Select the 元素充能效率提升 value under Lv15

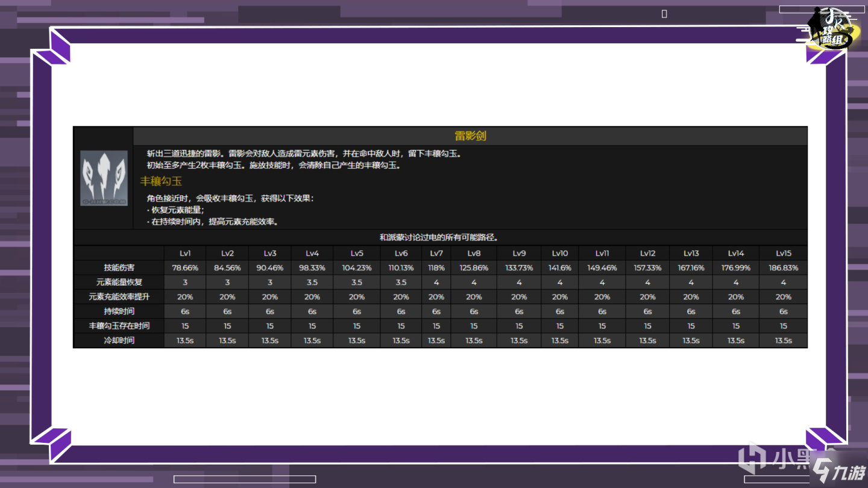click(x=784, y=297)
